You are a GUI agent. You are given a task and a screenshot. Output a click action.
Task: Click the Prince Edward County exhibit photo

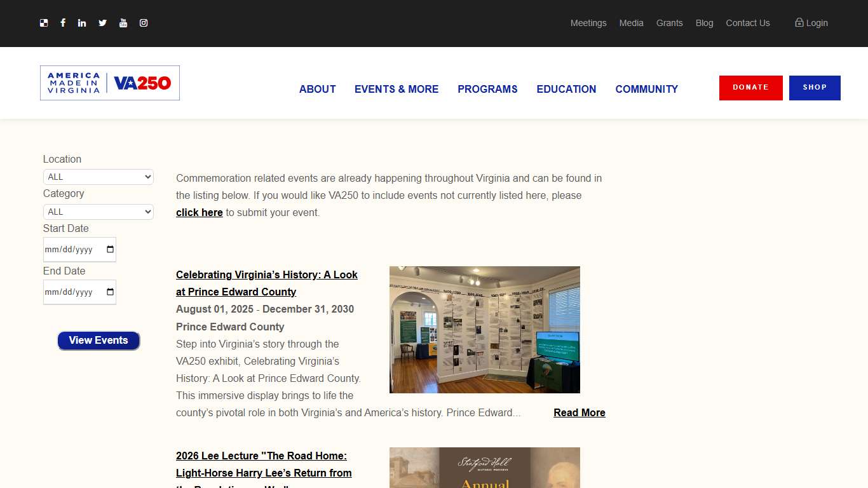[484, 329]
